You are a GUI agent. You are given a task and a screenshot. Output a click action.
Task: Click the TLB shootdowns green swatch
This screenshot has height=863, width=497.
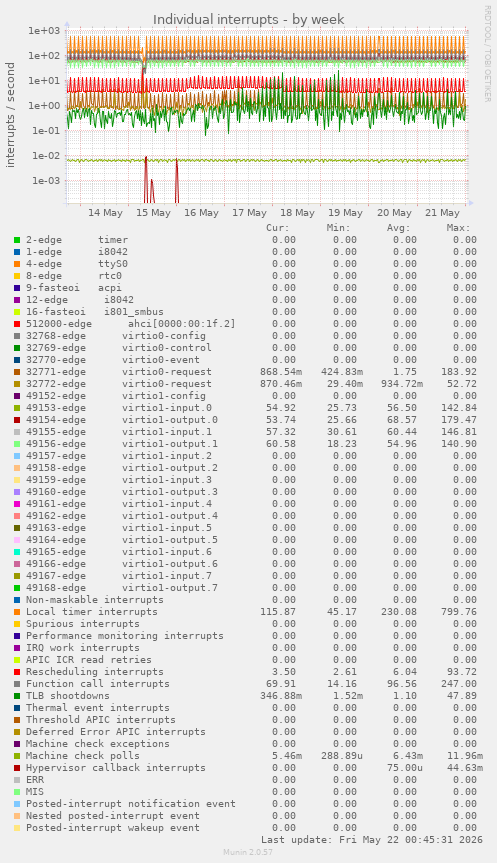tap(17, 696)
